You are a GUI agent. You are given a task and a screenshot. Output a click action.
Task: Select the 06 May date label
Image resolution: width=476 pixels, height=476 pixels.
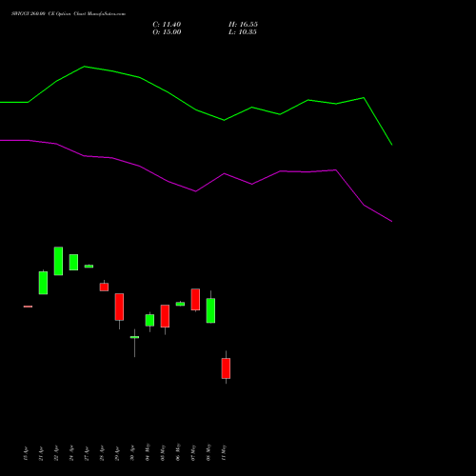click(x=178, y=452)
